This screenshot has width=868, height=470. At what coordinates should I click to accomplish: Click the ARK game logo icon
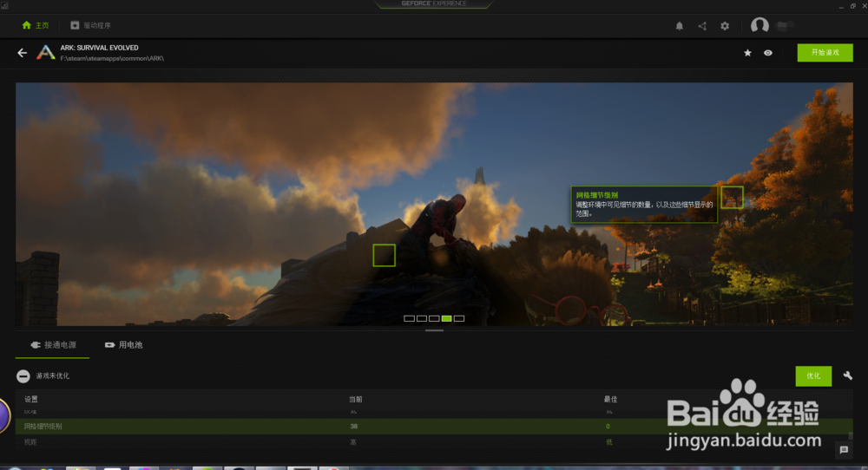tap(45, 53)
